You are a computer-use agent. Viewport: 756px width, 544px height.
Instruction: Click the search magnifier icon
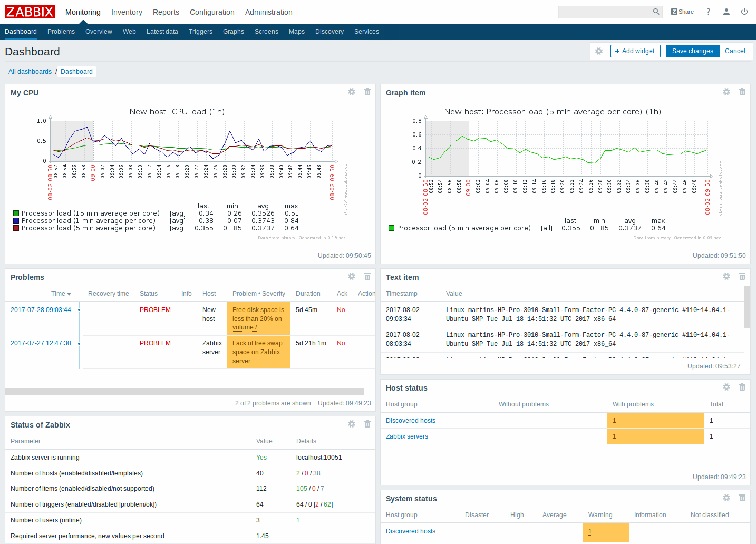tap(656, 12)
